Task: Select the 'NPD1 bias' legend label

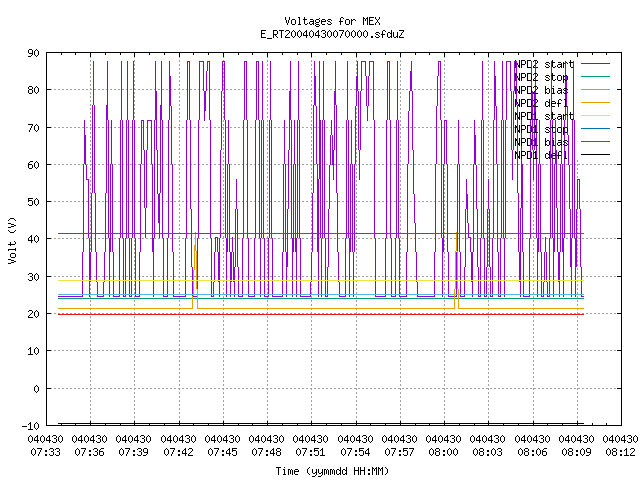Action: [x=541, y=142]
